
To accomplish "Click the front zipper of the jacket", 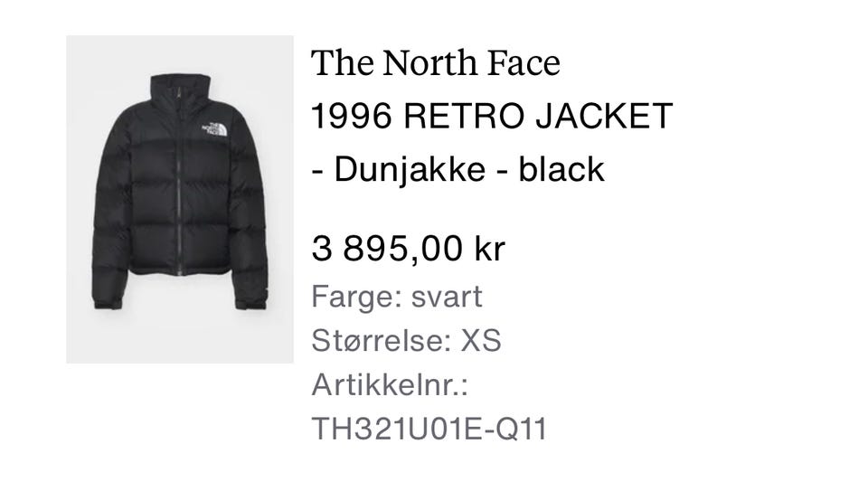I will coord(179,183).
